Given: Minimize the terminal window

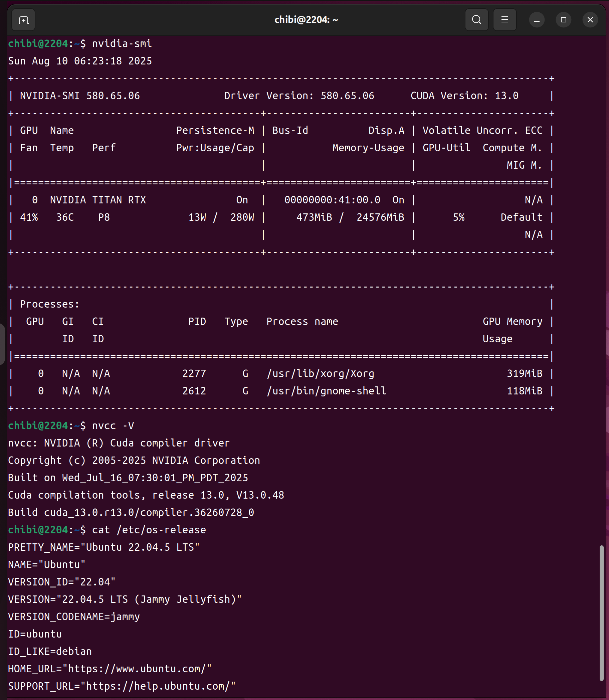Looking at the screenshot, I should 537,20.
